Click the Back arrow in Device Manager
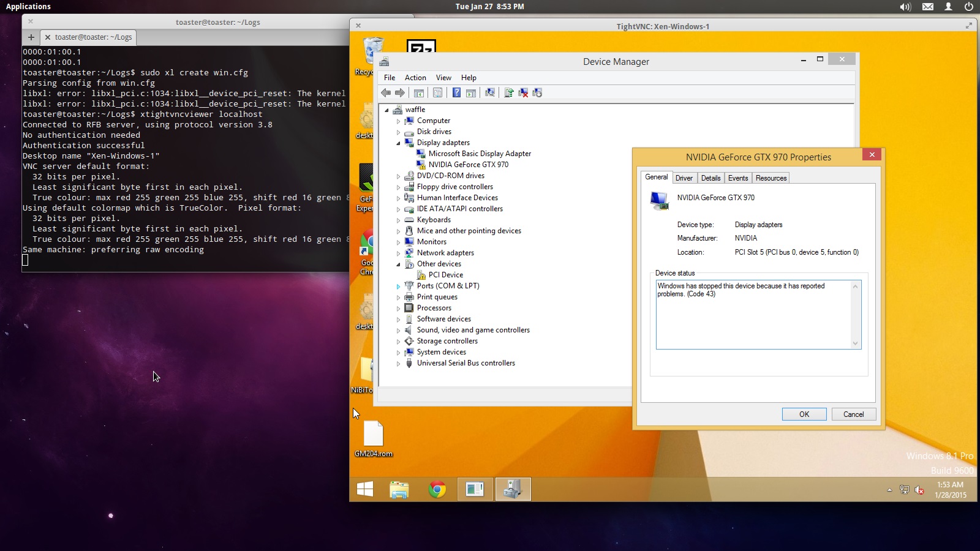 (x=386, y=93)
